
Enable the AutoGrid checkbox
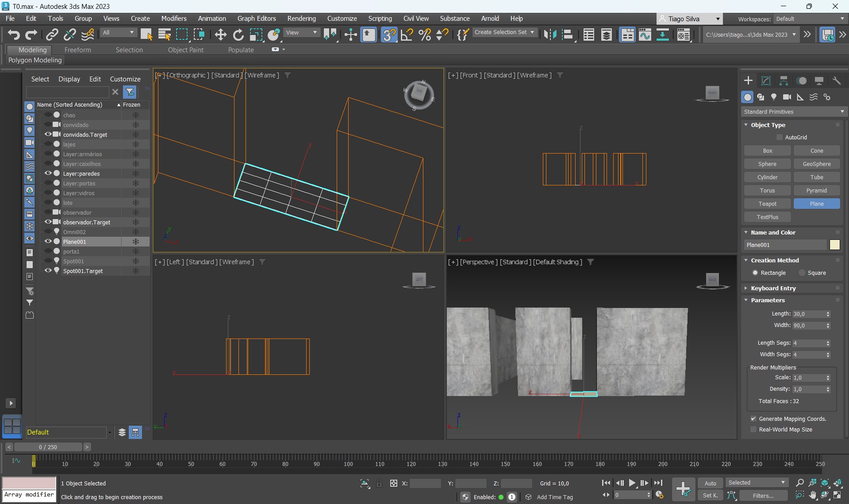(780, 138)
